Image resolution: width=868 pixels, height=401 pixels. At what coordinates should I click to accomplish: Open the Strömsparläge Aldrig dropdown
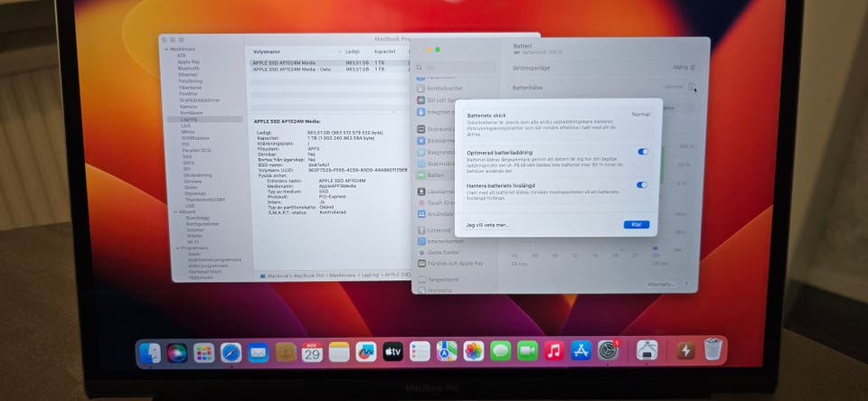tap(684, 67)
